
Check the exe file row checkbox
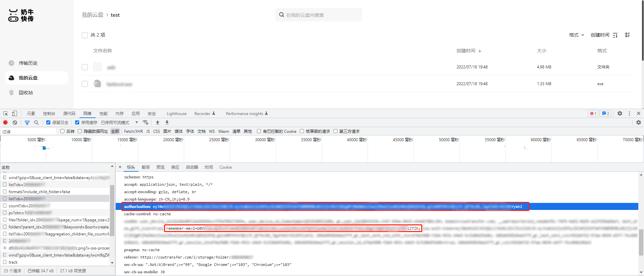85,84
